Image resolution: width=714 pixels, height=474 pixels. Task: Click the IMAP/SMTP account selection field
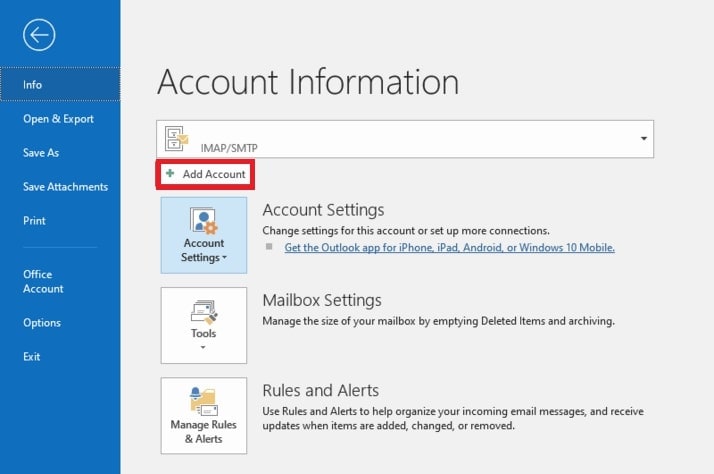coord(400,139)
